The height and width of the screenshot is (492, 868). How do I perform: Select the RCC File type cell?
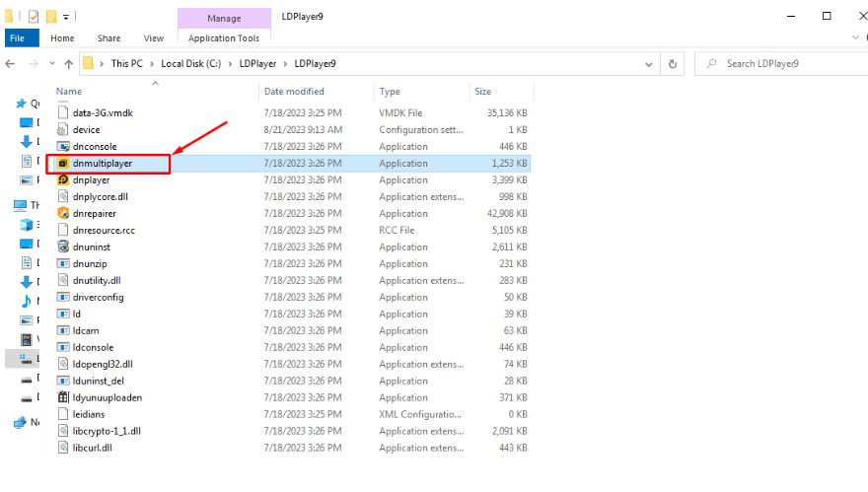[397, 231]
